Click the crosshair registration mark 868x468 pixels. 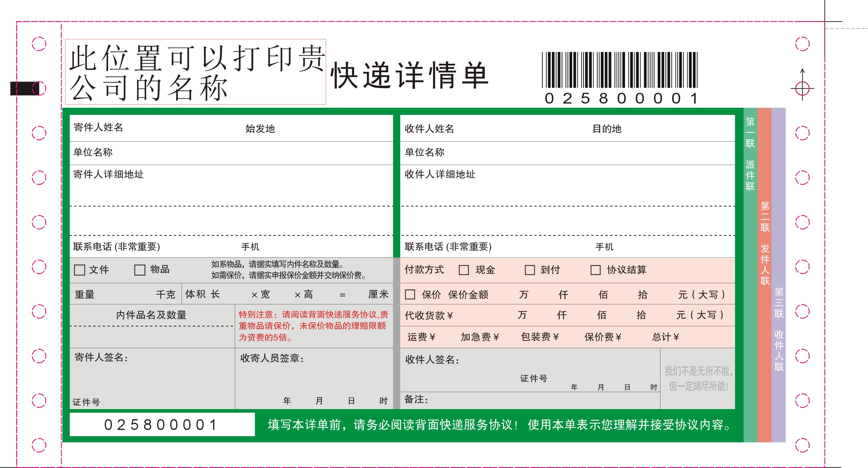[x=802, y=89]
